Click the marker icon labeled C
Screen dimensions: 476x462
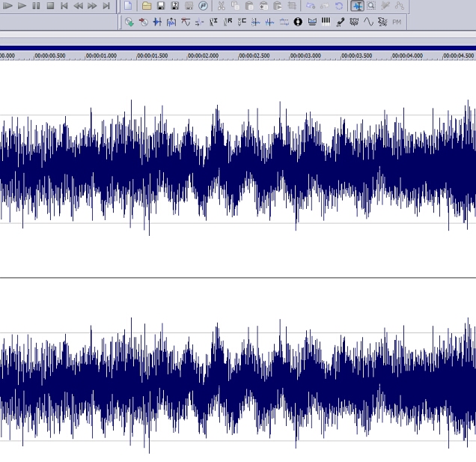point(242,22)
